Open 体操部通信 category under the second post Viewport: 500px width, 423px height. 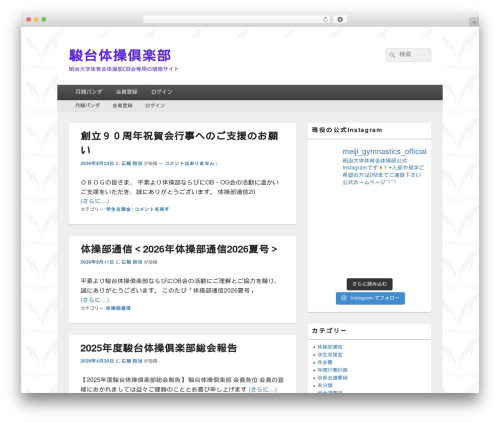118,308
